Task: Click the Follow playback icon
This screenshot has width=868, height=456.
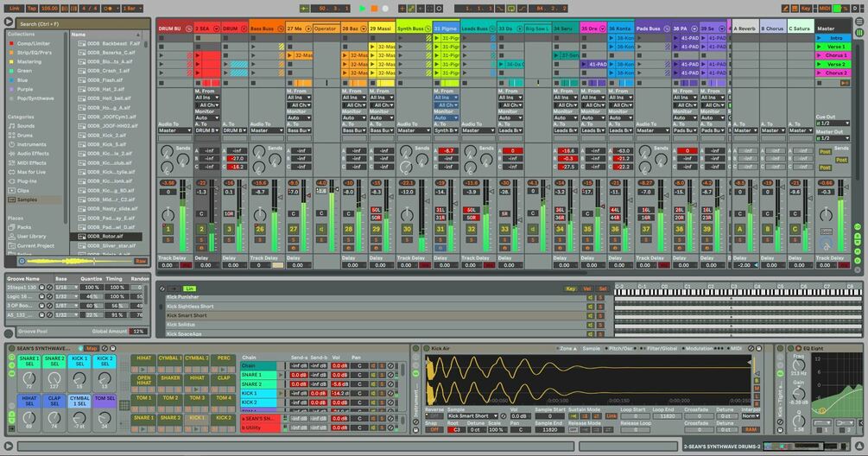Action: (x=304, y=9)
